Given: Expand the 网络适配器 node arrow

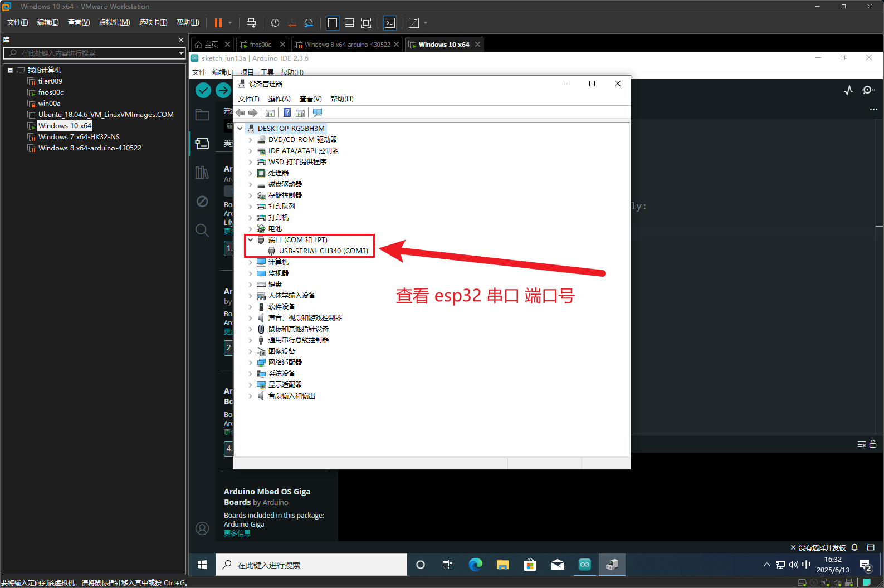Looking at the screenshot, I should click(x=251, y=362).
